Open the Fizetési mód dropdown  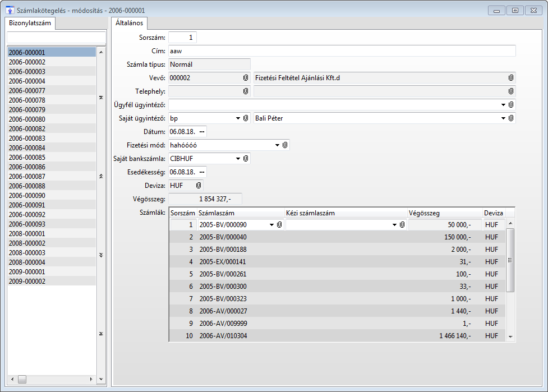[277, 145]
